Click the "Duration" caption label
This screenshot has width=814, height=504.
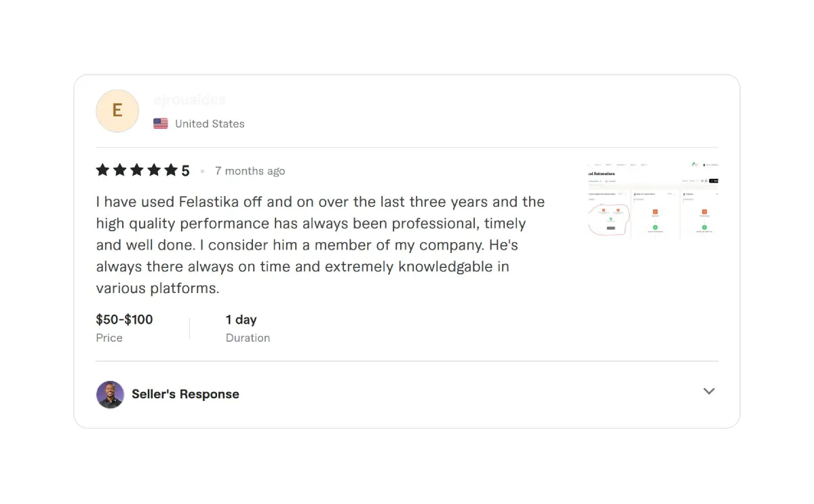248,338
